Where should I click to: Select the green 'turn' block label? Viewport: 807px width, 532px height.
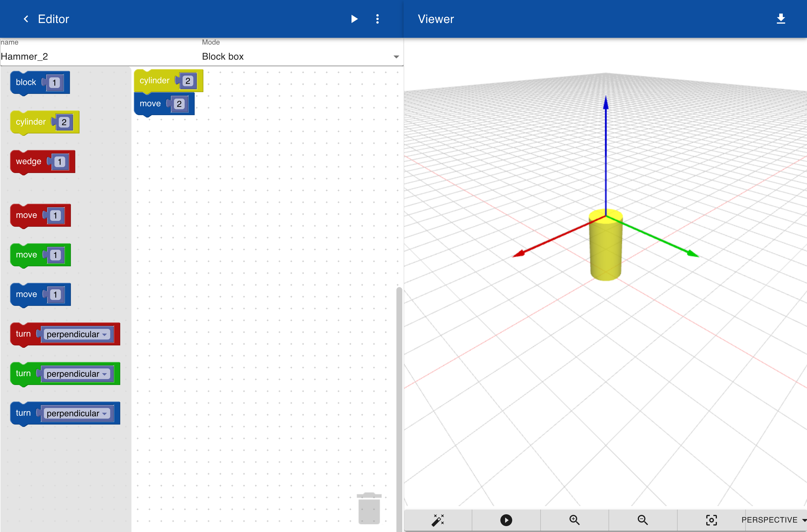(x=23, y=373)
